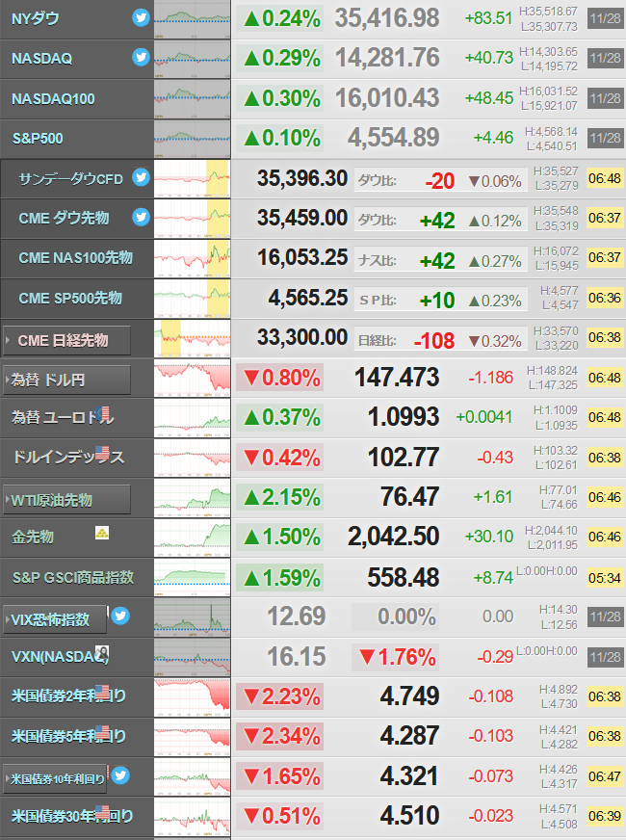The image size is (626, 840).
Task: Click the US flag icon on 為替 ユーロドル
Action: click(x=103, y=413)
